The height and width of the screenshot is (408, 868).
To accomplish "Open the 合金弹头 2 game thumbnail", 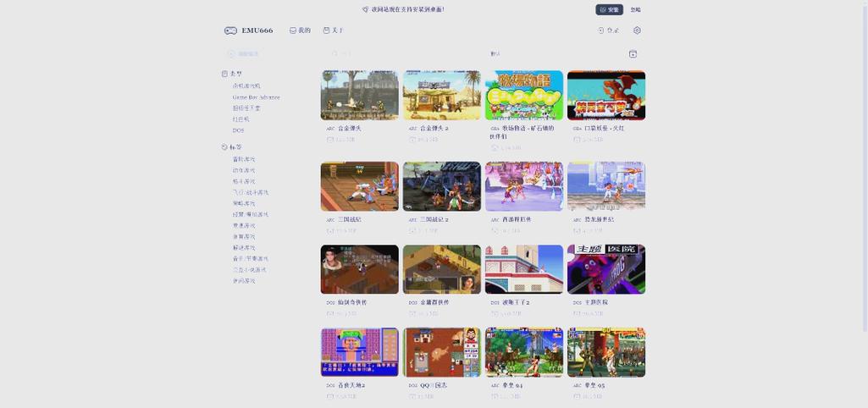I will [442, 95].
